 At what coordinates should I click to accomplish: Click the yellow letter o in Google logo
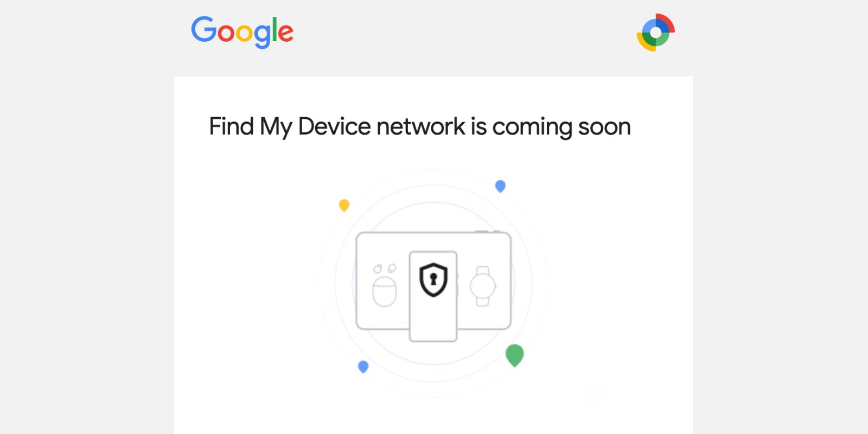pyautogui.click(x=244, y=33)
